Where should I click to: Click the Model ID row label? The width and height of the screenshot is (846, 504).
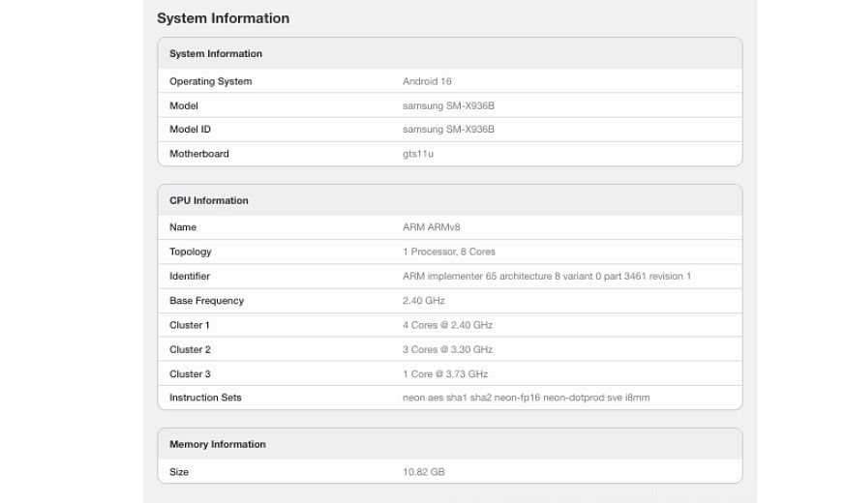coord(190,130)
